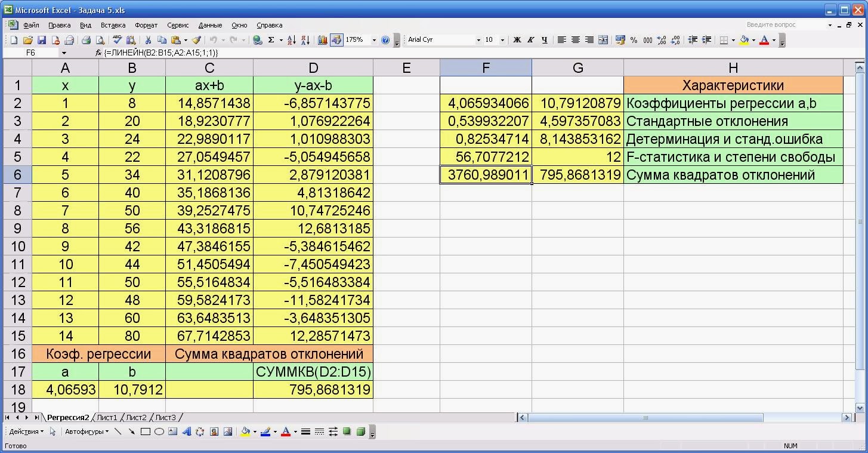Open the AutoSum functions dropdown arrow

[280, 40]
